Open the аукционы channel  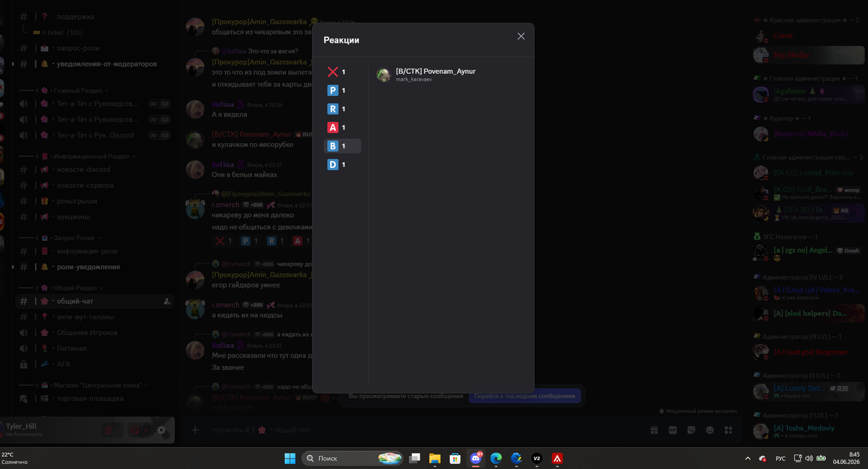point(95,217)
